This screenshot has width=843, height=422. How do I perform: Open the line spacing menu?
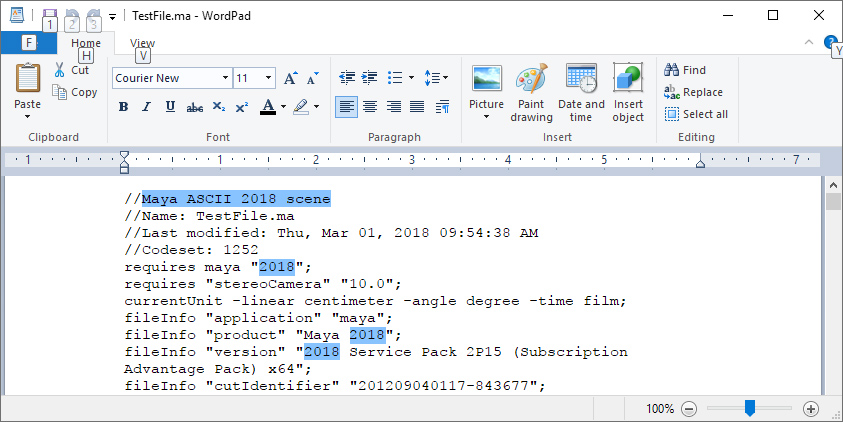[436, 78]
